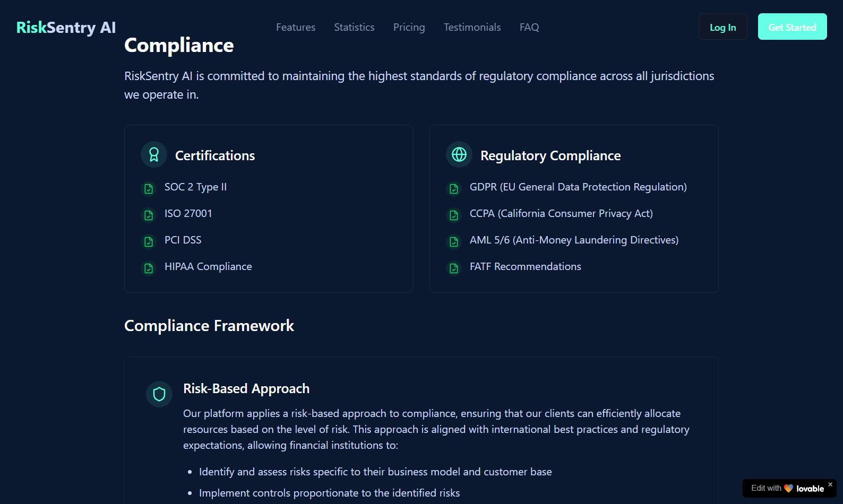
Task: Click the bullet 'Implement controls proportionate to the identified risks'
Action: click(x=330, y=493)
